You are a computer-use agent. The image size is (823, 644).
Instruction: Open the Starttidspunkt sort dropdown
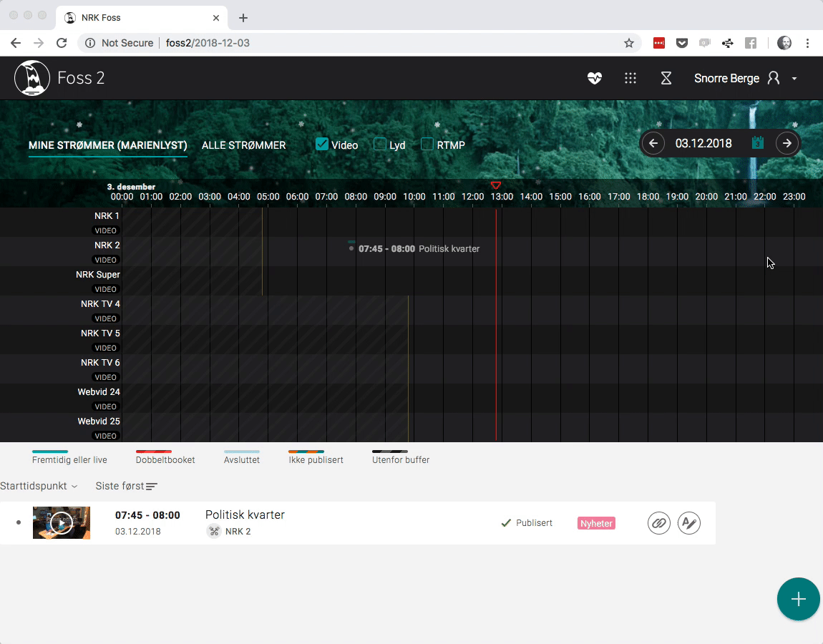pos(39,486)
